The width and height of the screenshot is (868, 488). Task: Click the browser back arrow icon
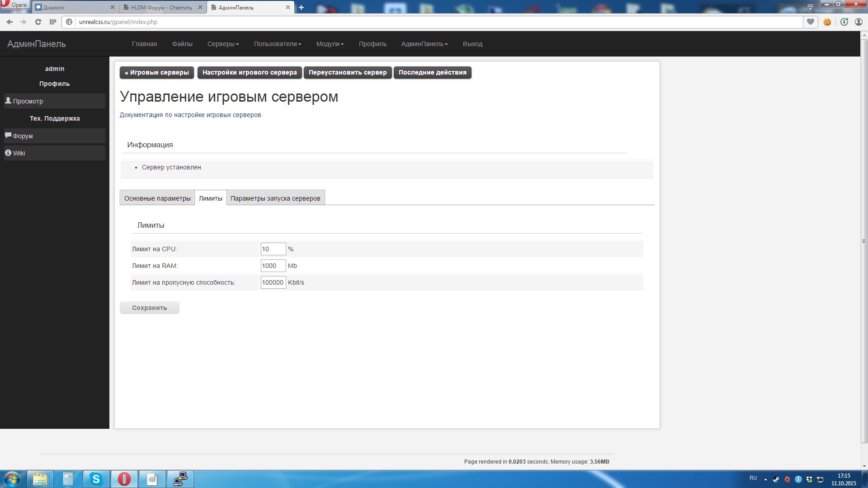tap(9, 22)
